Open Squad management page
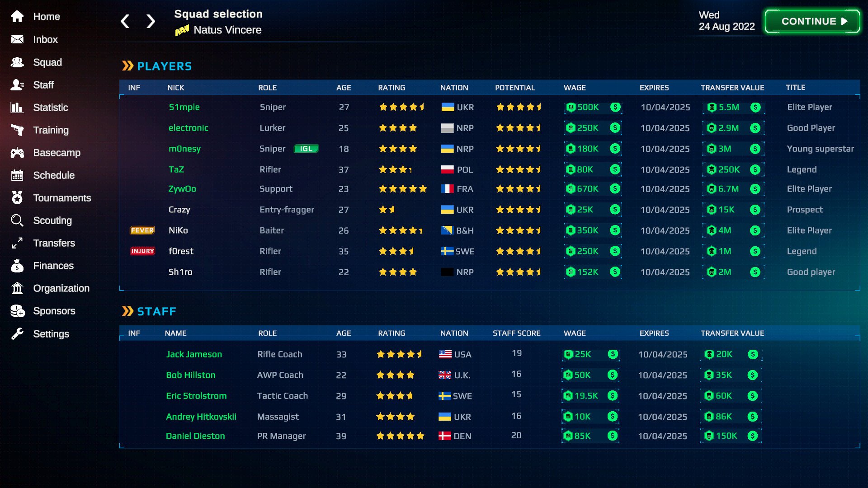The width and height of the screenshot is (868, 488). [x=47, y=62]
